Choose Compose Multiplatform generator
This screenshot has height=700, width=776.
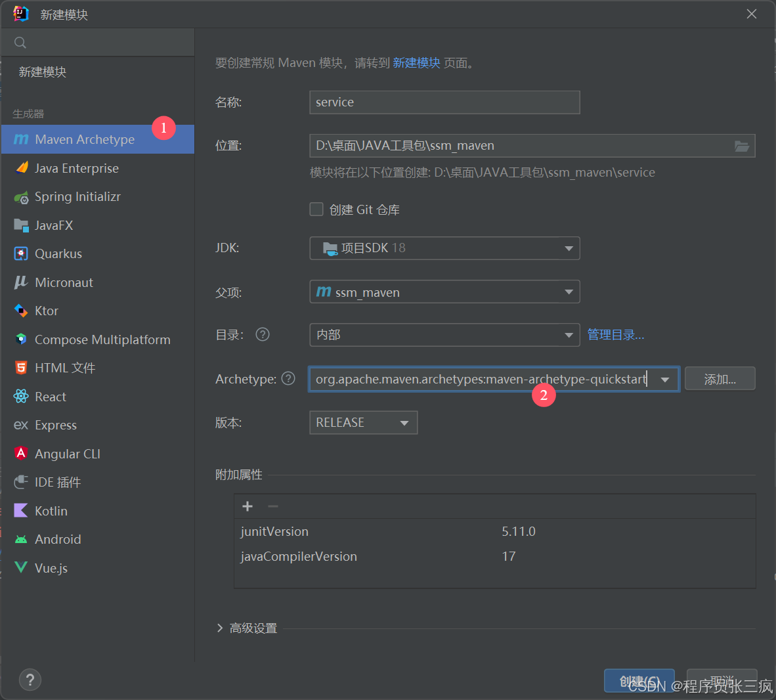click(x=98, y=339)
